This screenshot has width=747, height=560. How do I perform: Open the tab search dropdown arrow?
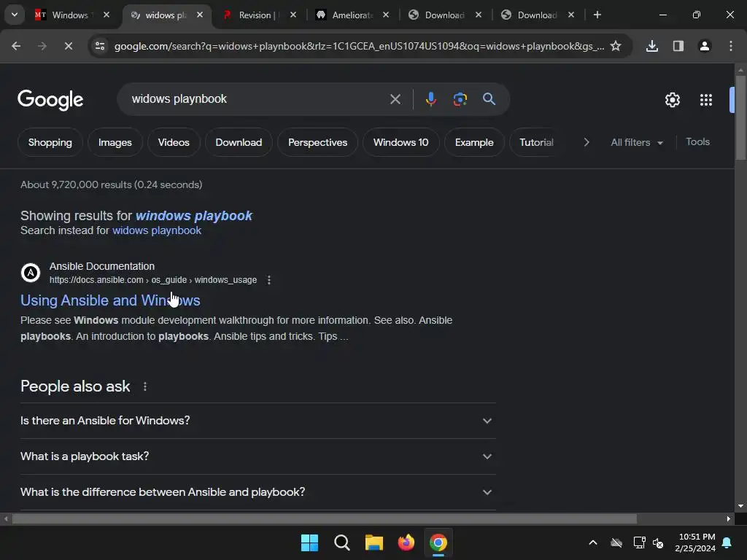[15, 15]
